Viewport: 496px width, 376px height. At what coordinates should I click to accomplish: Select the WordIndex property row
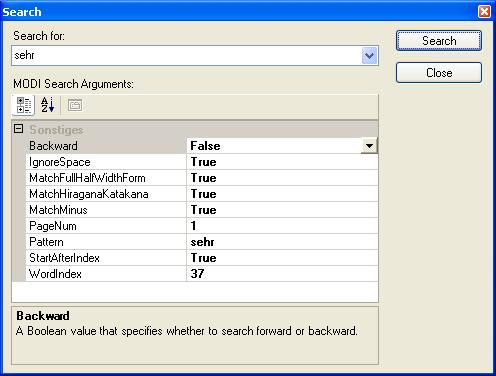pyautogui.click(x=202, y=274)
